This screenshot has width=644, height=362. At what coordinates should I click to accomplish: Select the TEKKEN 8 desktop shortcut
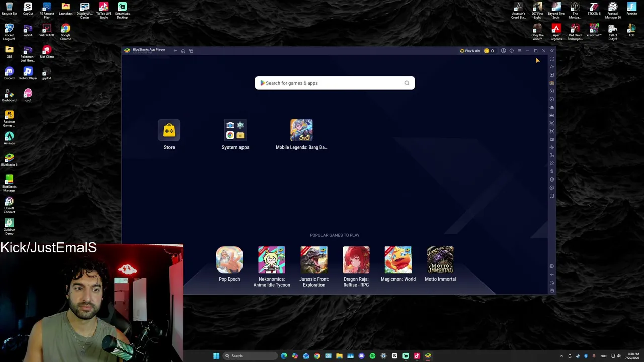pyautogui.click(x=594, y=9)
